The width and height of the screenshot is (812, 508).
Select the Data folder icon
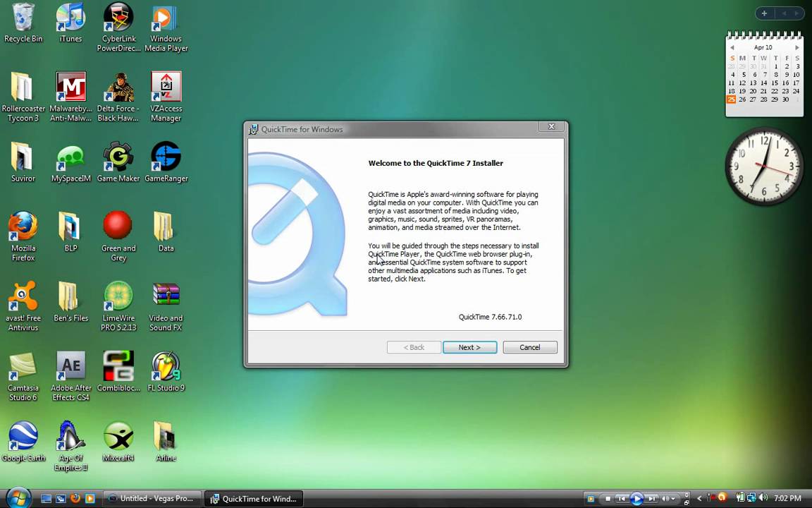point(166,232)
